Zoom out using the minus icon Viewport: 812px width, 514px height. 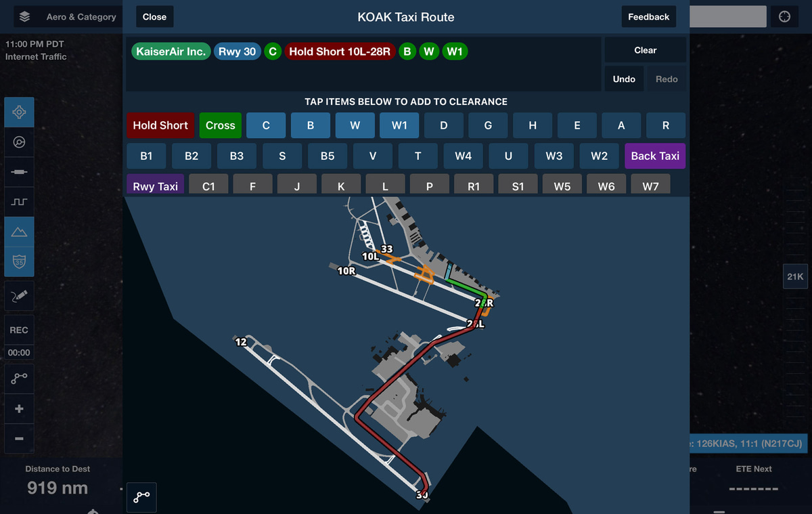[x=18, y=439]
